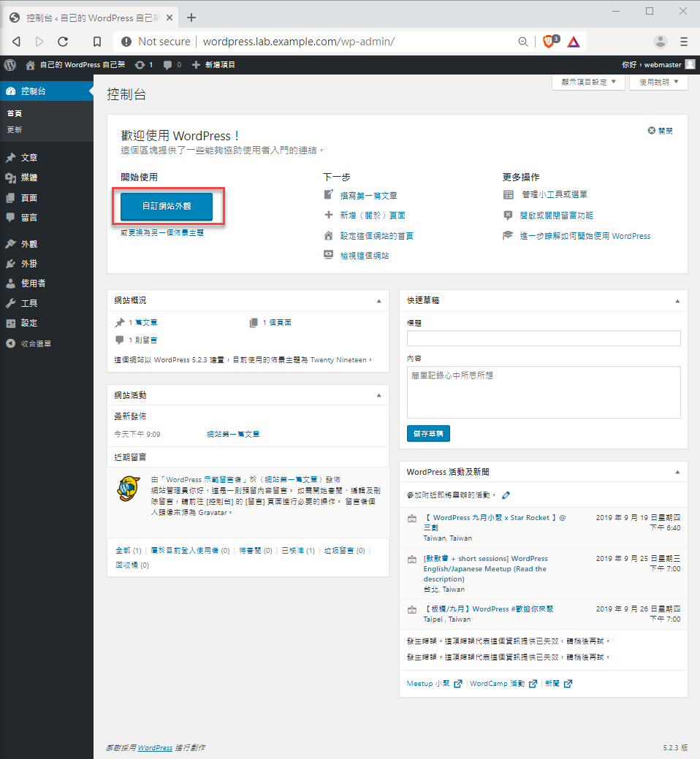Click 1 則留言 in site overview
Image resolution: width=700 pixels, height=759 pixels.
(x=142, y=340)
